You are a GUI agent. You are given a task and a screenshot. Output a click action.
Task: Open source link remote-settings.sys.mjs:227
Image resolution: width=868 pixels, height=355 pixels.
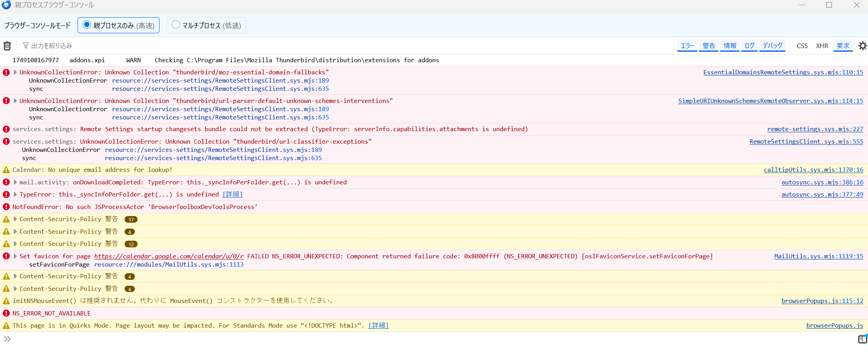[x=815, y=129]
